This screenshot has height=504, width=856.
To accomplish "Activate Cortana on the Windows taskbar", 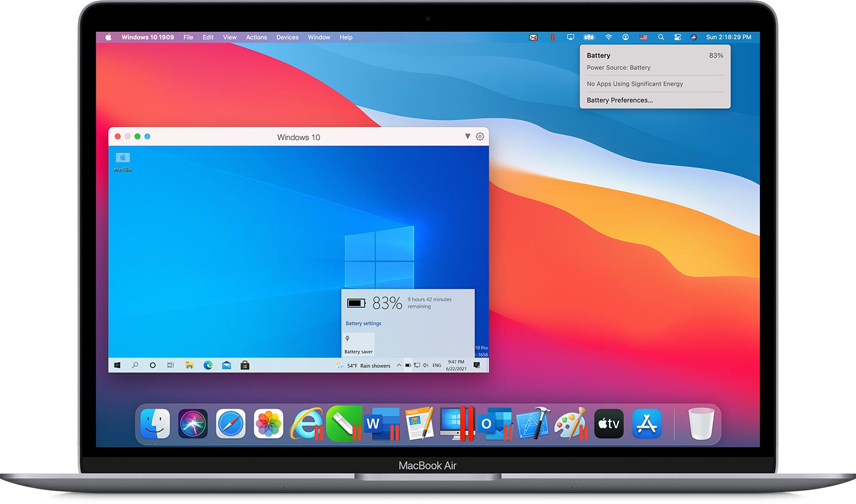I will click(152, 365).
